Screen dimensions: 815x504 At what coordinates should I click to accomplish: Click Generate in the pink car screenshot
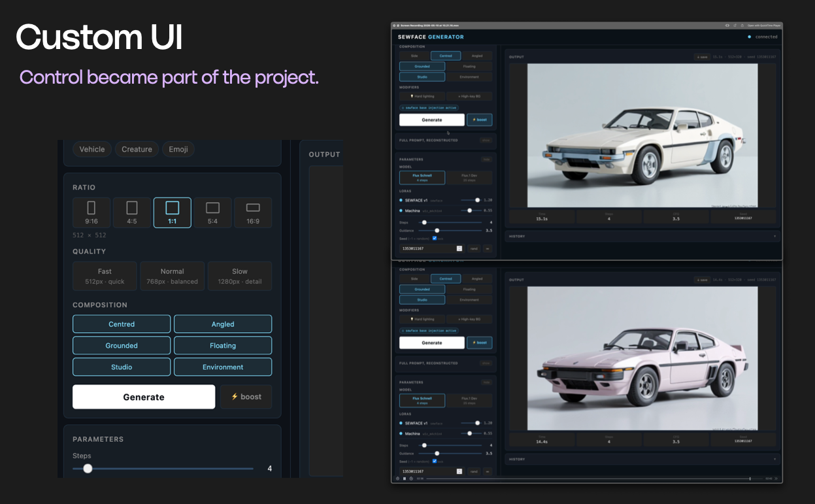tap(432, 343)
